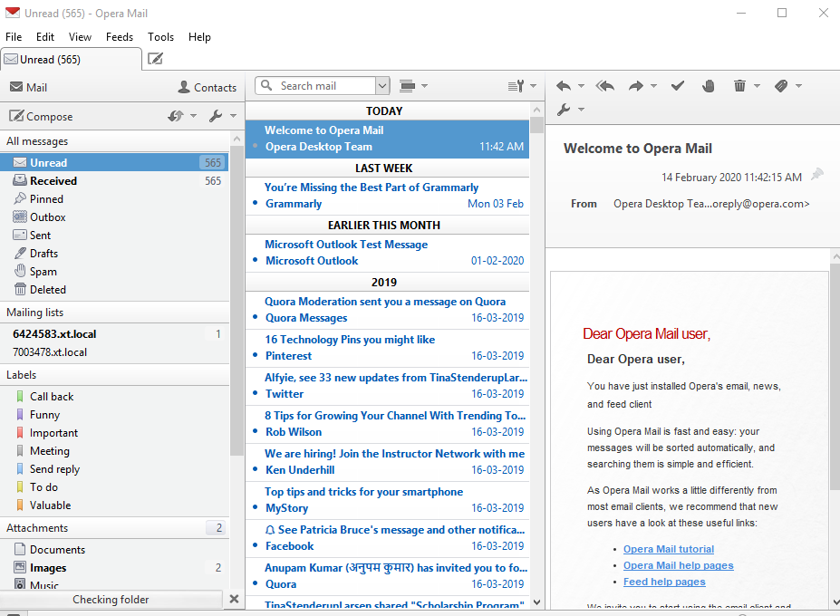The height and width of the screenshot is (616, 840).
Task: Open the Tools menu
Action: 160,37
